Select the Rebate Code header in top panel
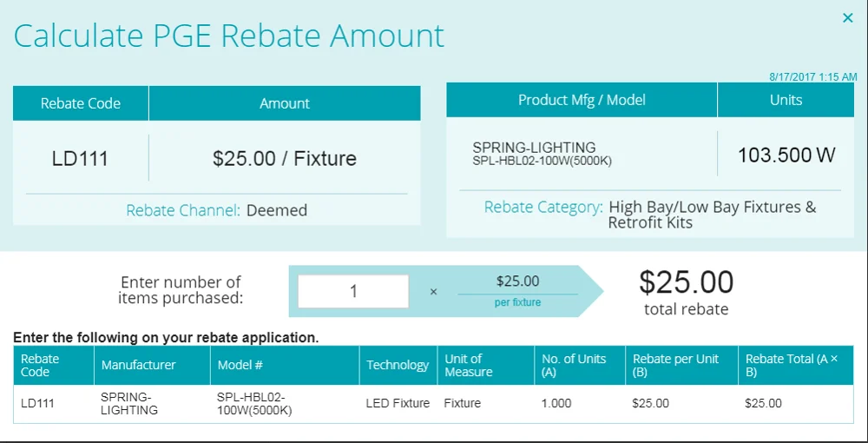868x443 pixels. (x=81, y=103)
